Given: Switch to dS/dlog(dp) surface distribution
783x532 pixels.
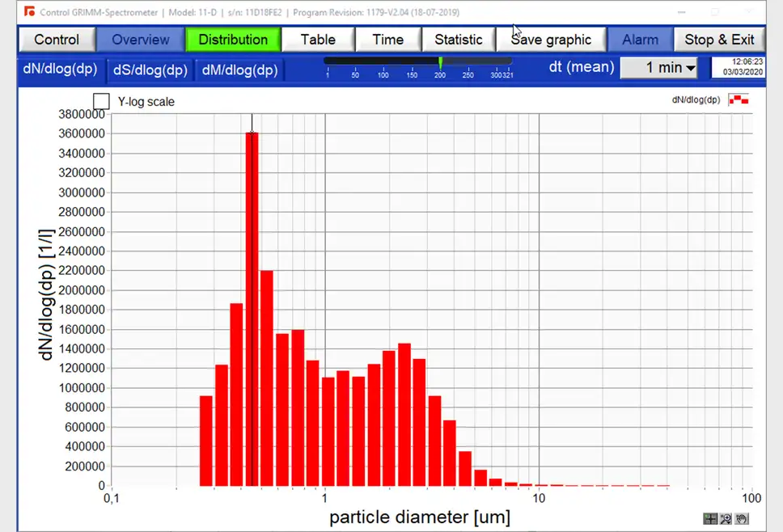Looking at the screenshot, I should 150,70.
